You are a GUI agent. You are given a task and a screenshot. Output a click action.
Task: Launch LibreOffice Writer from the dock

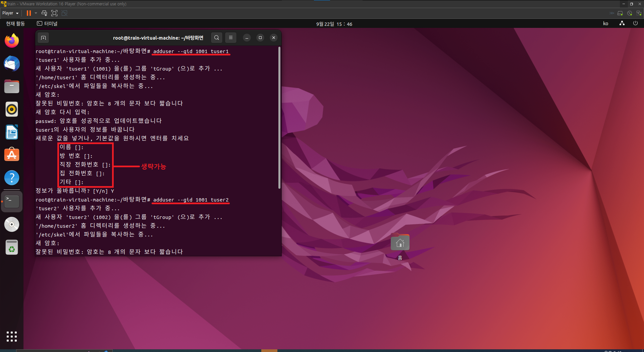tap(12, 132)
